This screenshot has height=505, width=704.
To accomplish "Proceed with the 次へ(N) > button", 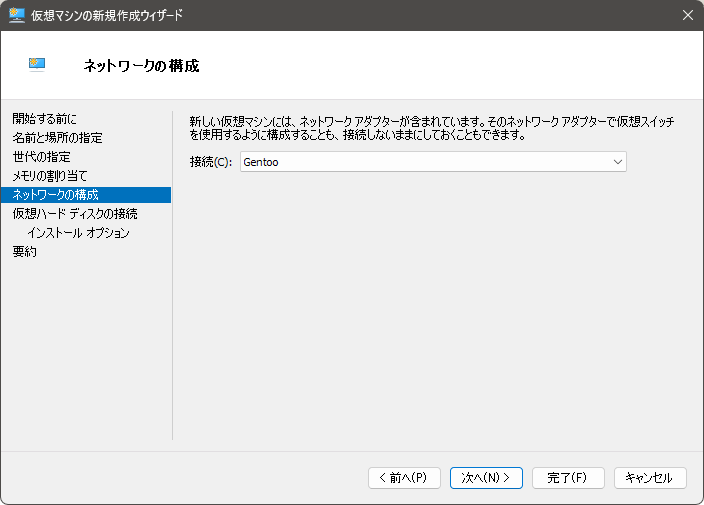I will (486, 478).
